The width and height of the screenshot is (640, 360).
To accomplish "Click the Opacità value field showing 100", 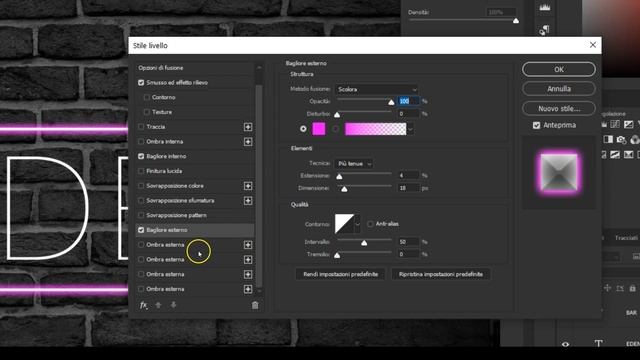I will (x=409, y=101).
